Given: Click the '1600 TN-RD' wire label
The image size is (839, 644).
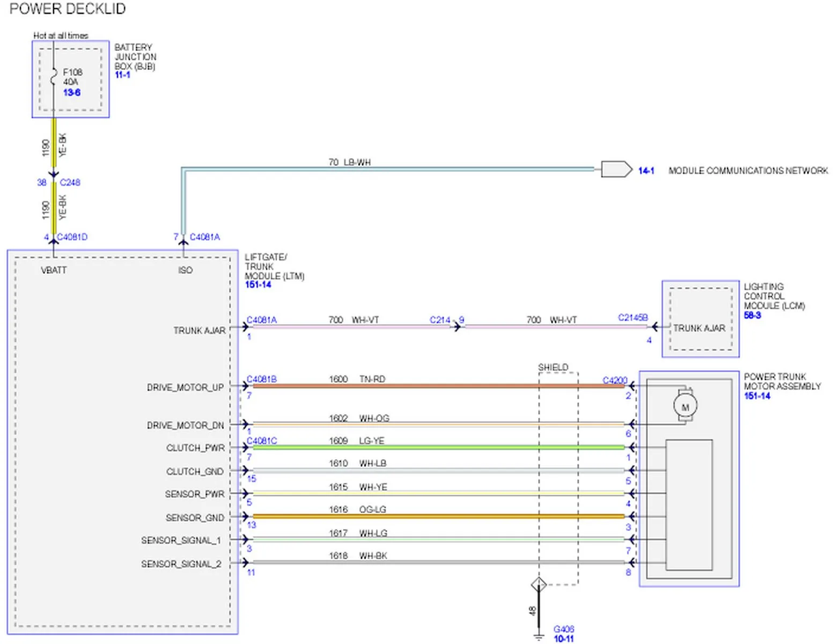Looking at the screenshot, I should (x=357, y=379).
